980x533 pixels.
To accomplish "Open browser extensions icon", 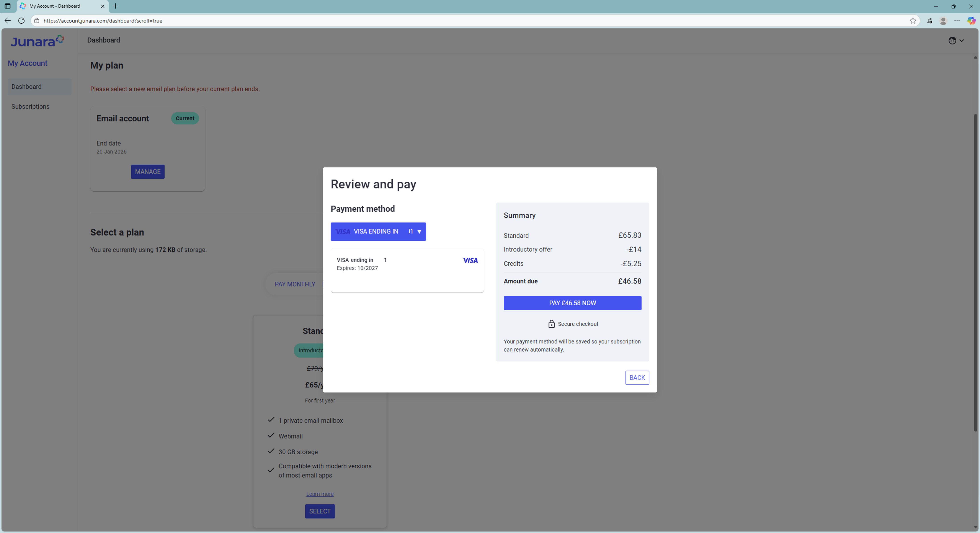I will [929, 21].
